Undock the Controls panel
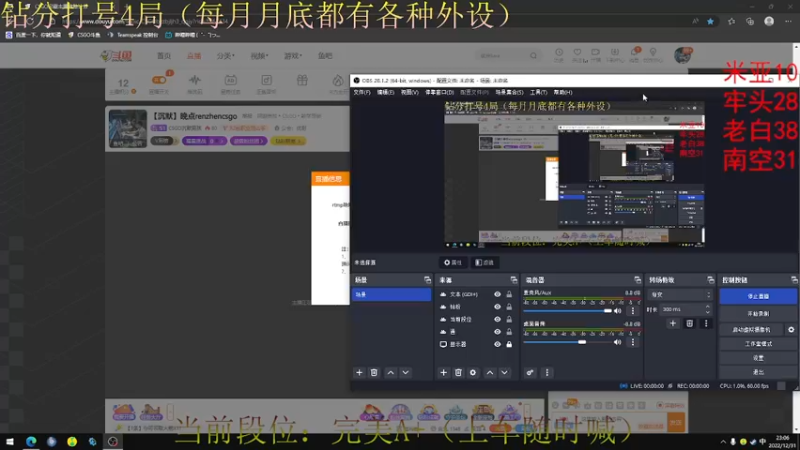 794,280
